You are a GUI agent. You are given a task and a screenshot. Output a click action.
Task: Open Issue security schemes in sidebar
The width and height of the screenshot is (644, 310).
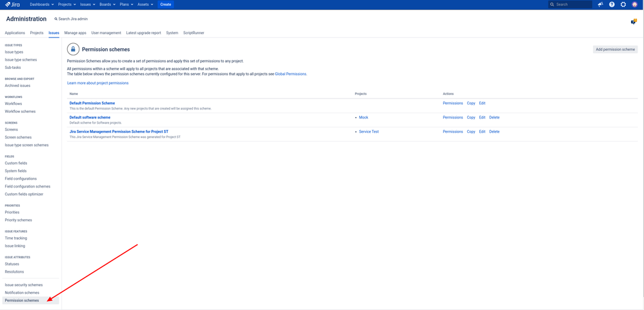coord(23,285)
